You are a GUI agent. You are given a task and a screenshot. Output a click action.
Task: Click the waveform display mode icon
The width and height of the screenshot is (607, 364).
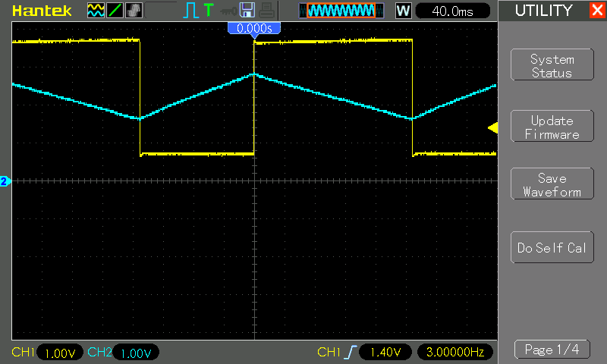tap(96, 11)
